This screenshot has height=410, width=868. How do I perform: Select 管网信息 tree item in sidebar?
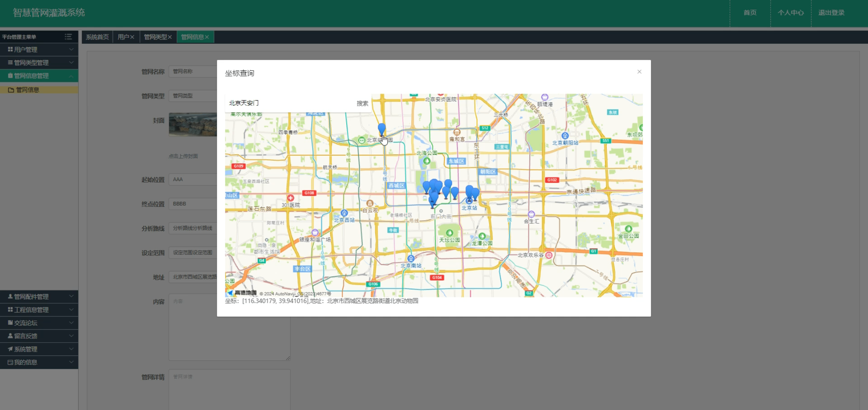28,90
